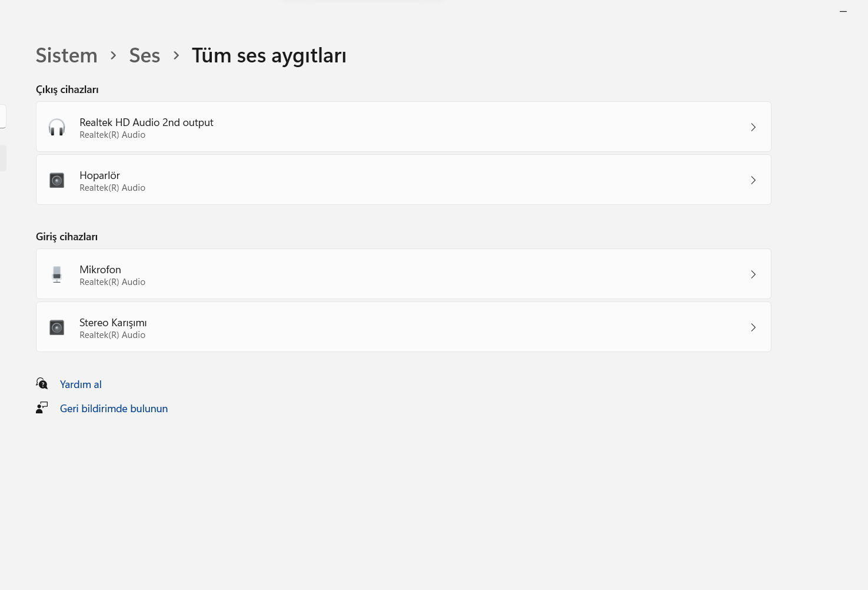
Task: Click the Yardım al help icon
Action: [x=42, y=384]
